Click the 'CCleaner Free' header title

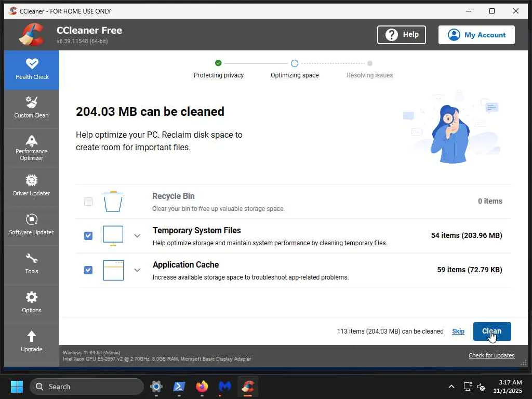(x=89, y=30)
